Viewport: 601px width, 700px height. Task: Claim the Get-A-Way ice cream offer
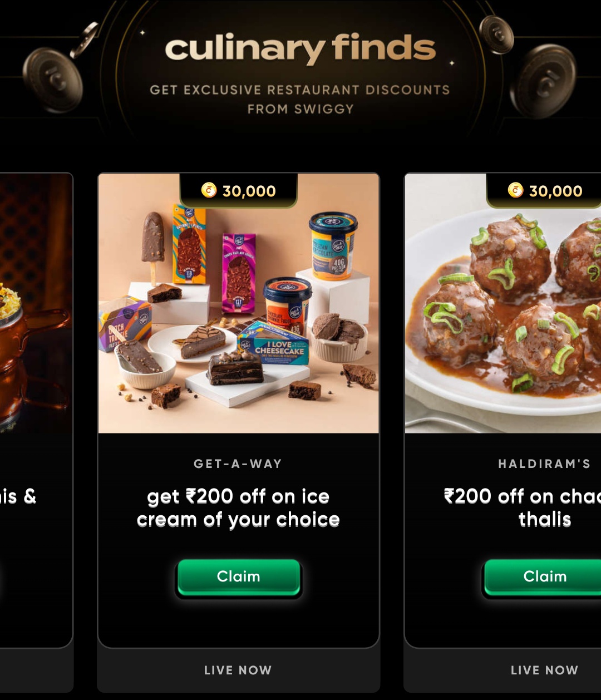(x=239, y=577)
